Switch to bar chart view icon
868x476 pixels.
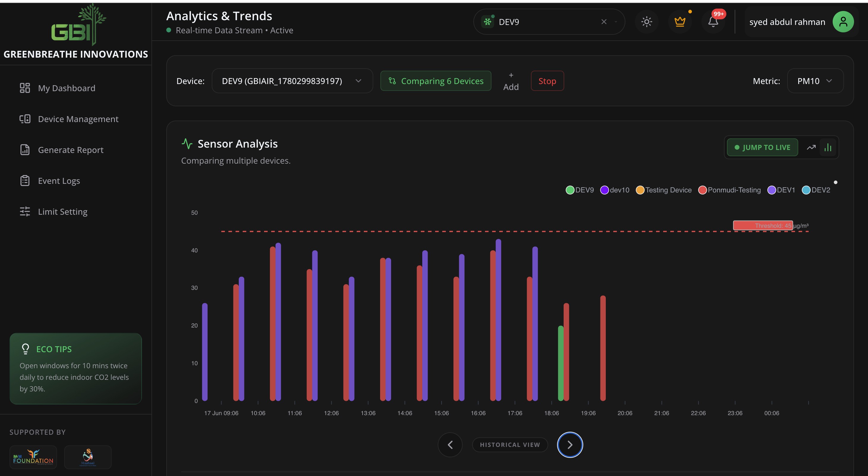828,147
